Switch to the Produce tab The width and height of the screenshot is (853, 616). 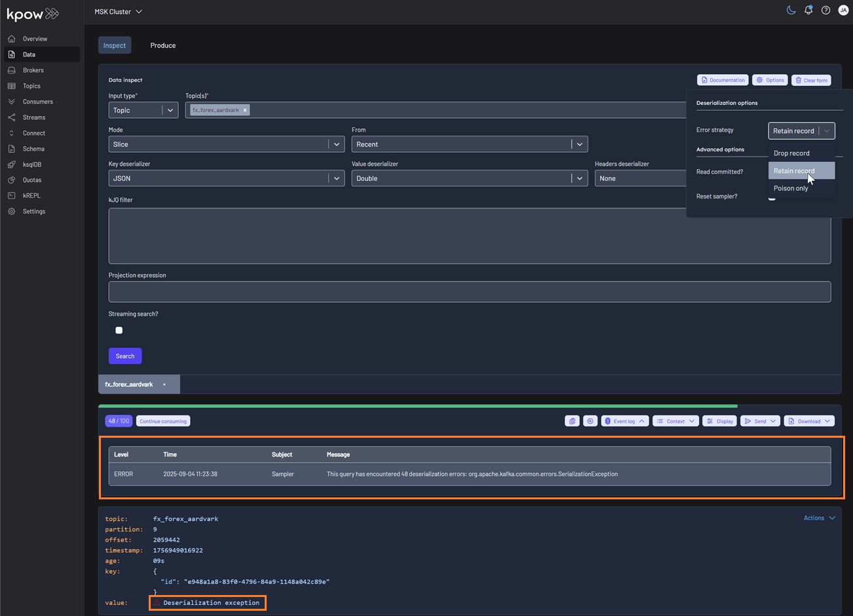pos(162,45)
